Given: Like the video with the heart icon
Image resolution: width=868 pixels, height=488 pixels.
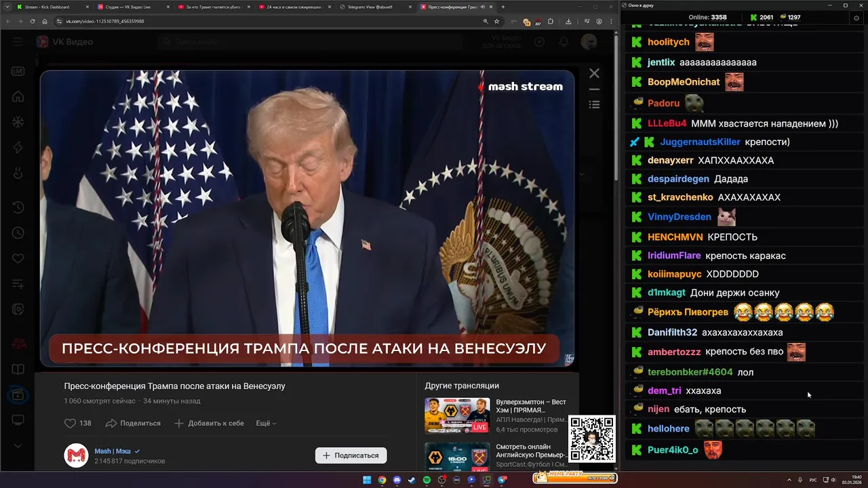Looking at the screenshot, I should 70,423.
